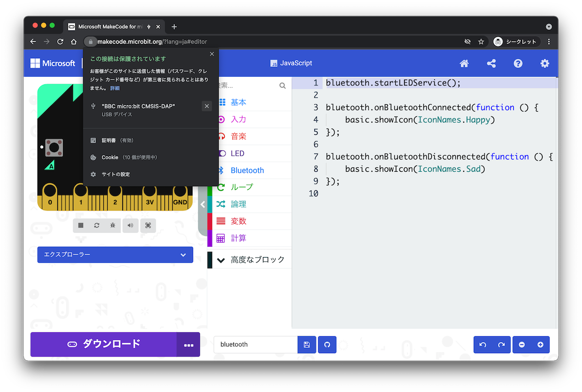Click the 詳細 learn more link
The height and width of the screenshot is (392, 582).
click(114, 88)
